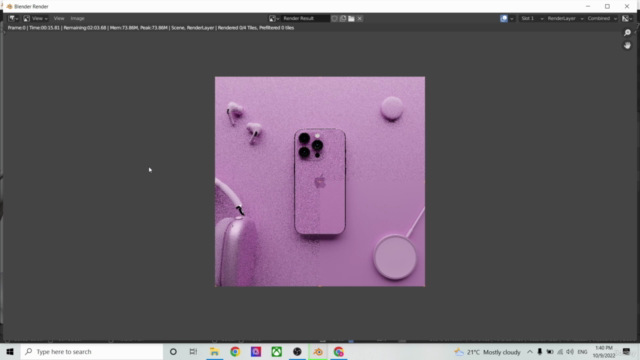
Task: Open the notification center
Action: (x=627, y=352)
